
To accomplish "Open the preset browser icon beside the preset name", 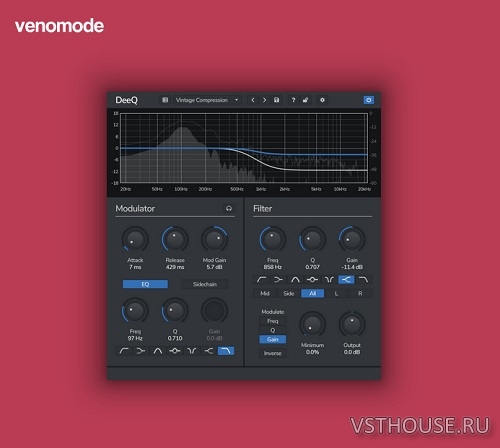I will pos(165,100).
